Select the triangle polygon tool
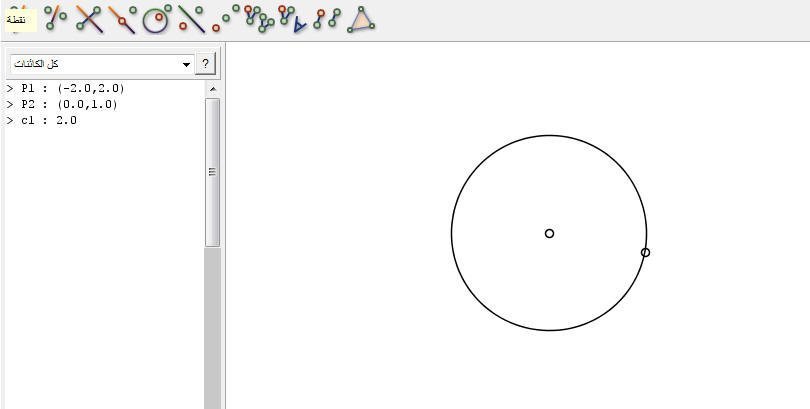810x409 pixels. click(361, 20)
